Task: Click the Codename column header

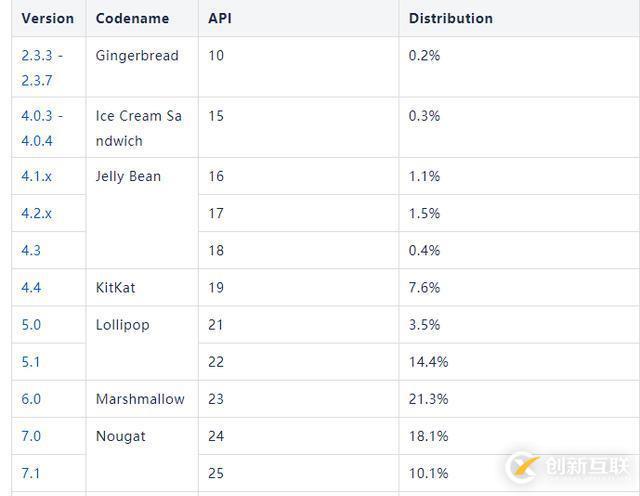Action: click(132, 18)
